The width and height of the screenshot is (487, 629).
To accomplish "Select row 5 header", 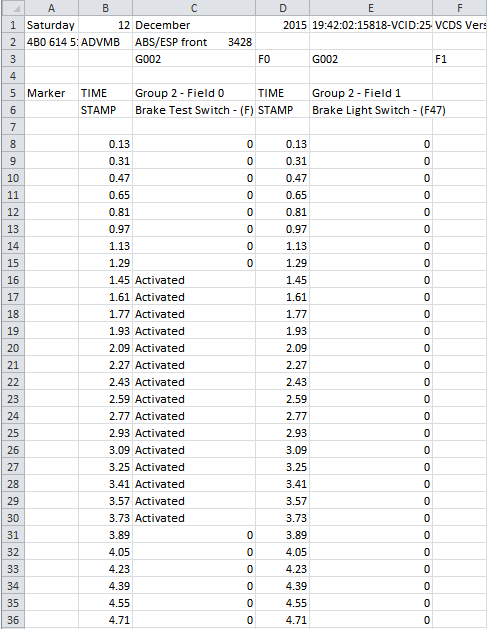I will pos(13,93).
